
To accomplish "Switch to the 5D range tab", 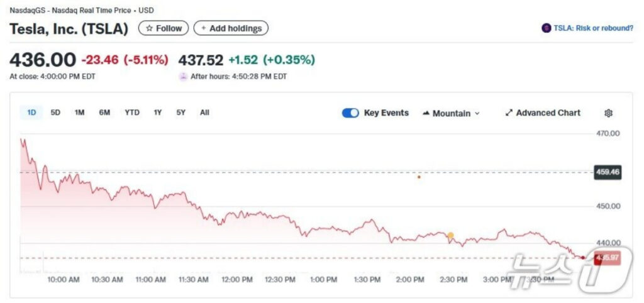I will tap(55, 113).
